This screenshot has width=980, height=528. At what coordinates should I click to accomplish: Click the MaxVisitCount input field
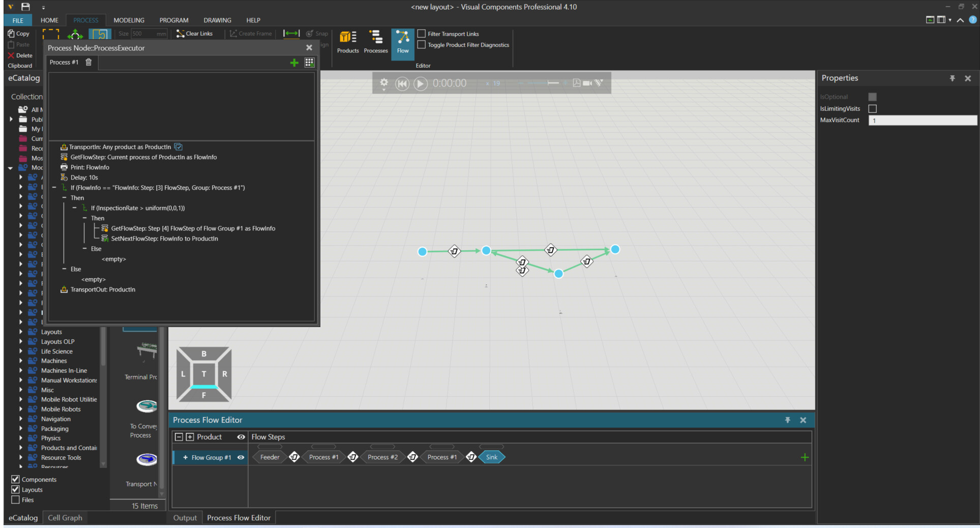coord(922,121)
